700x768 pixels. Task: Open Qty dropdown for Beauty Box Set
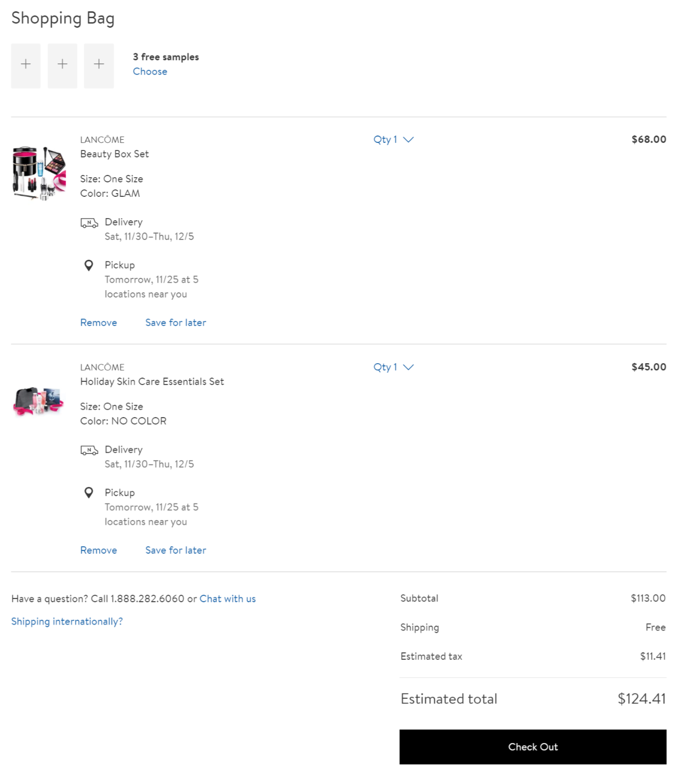pyautogui.click(x=393, y=140)
